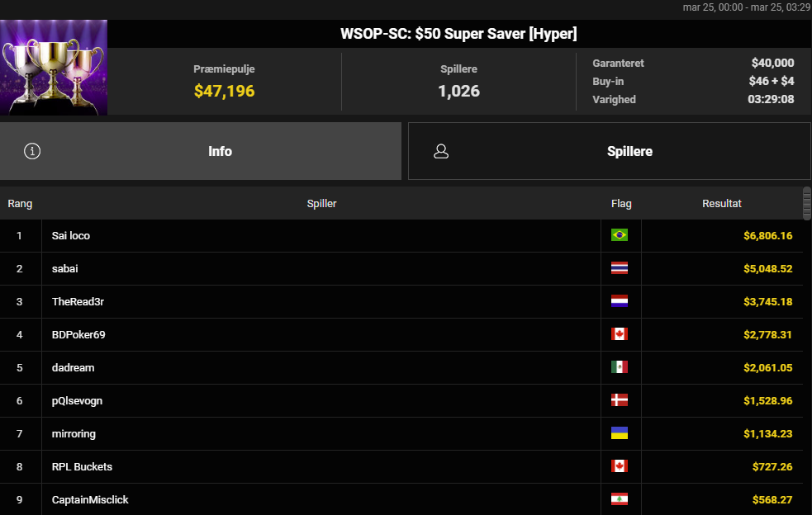Click the trophy tournament thumbnail image

pos(54,68)
